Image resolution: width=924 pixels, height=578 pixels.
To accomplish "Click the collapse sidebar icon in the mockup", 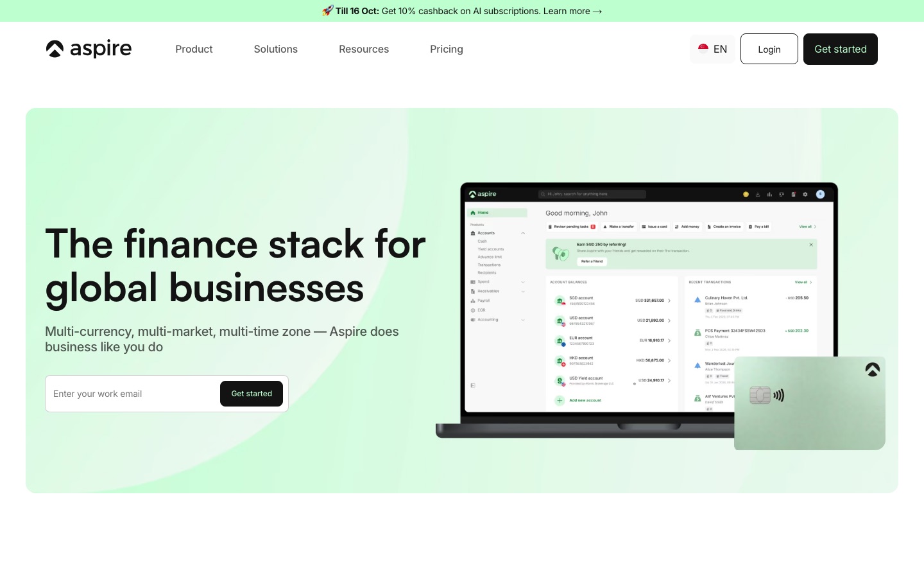I will [473, 385].
